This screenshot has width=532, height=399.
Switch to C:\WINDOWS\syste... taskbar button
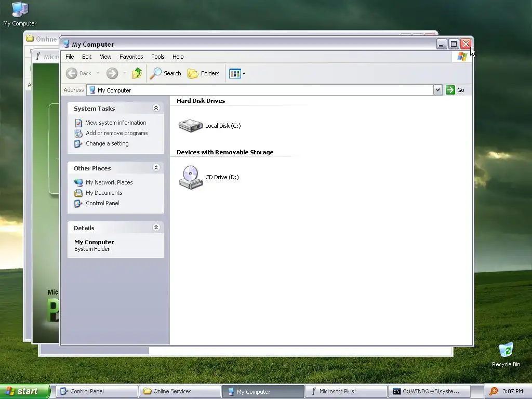coord(429,391)
